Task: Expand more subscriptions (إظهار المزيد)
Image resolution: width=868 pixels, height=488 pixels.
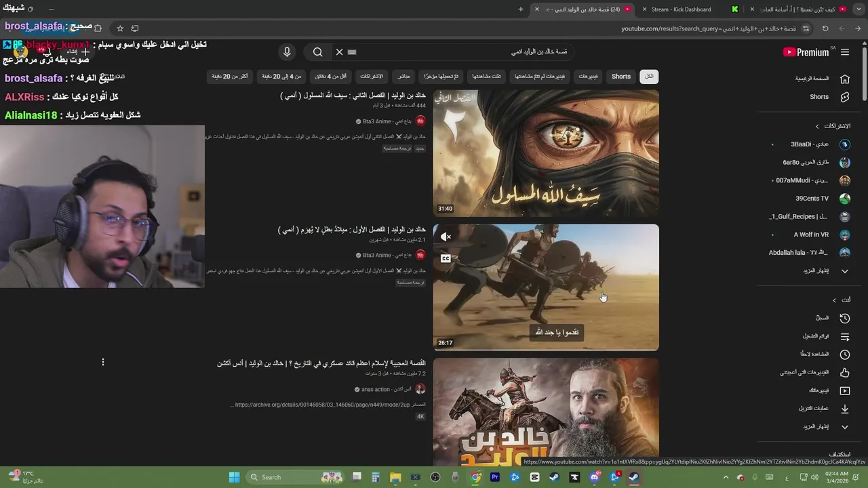Action: click(826, 271)
